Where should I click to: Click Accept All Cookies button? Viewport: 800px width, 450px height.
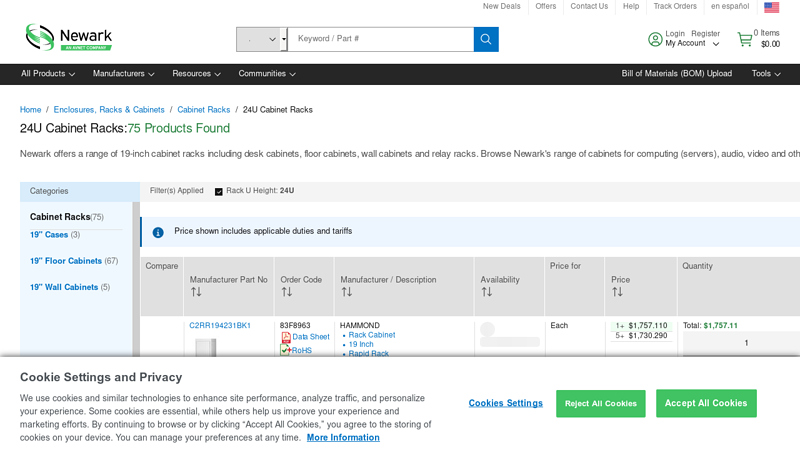pos(706,403)
